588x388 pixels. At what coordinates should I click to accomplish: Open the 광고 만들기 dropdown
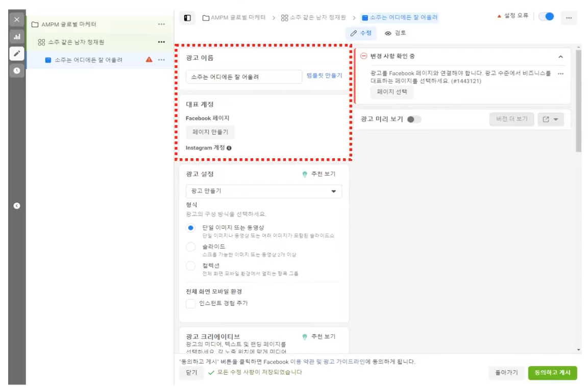[x=263, y=191]
